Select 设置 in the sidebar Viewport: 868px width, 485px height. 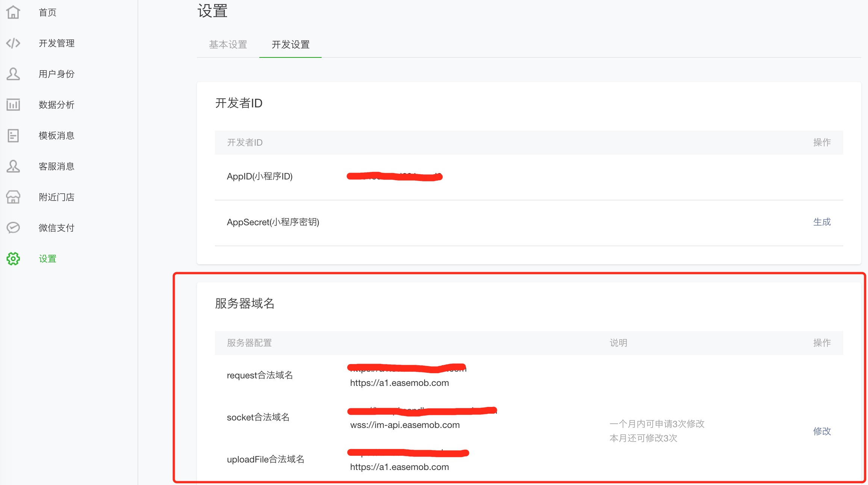coord(48,259)
